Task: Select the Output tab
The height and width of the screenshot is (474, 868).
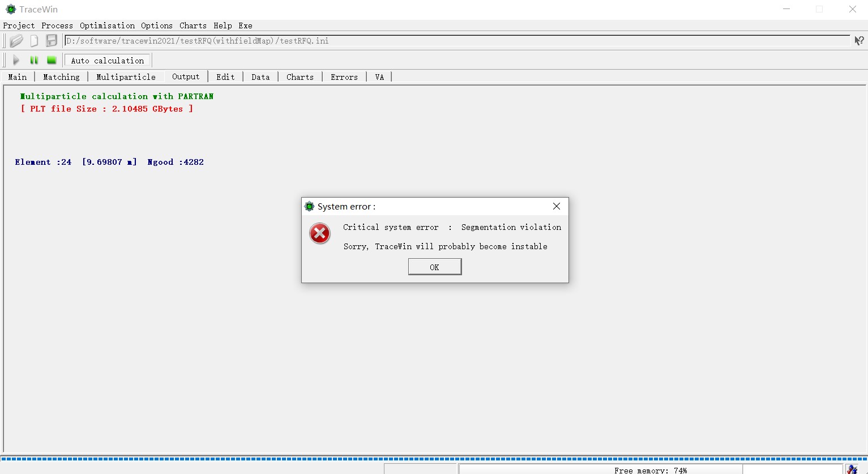Action: (x=186, y=76)
